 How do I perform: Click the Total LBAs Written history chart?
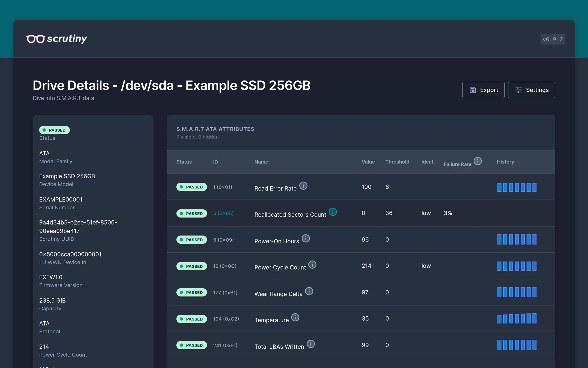point(517,345)
